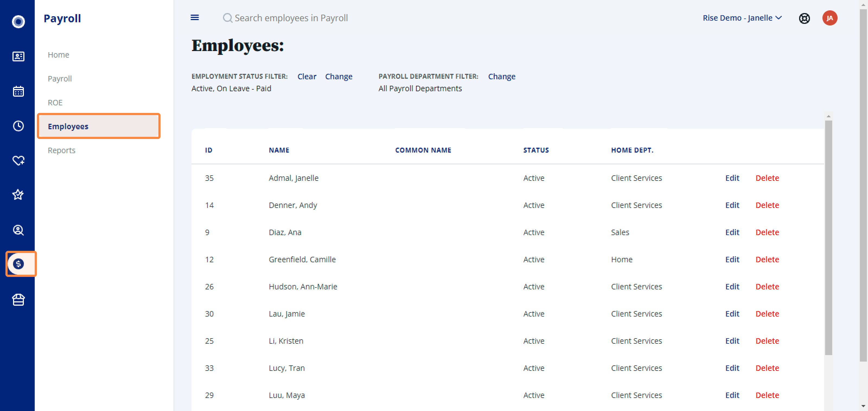Click the employee table scrollbar thumb
Image resolution: width=868 pixels, height=411 pixels.
pyautogui.click(x=828, y=238)
